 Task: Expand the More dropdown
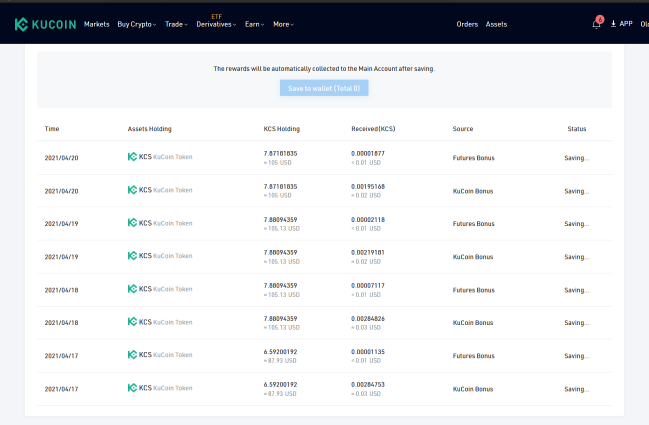[x=283, y=24]
